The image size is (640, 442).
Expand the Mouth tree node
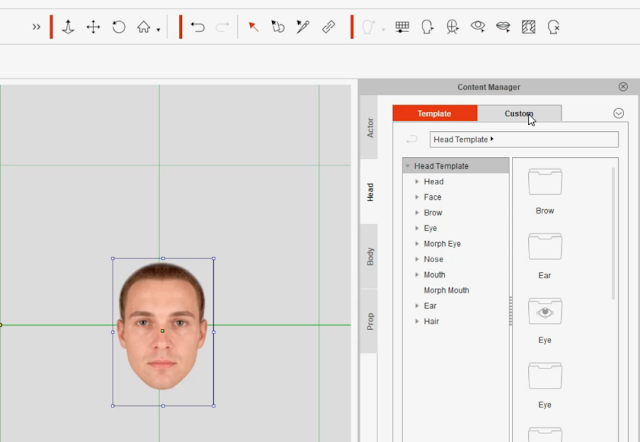(417, 275)
